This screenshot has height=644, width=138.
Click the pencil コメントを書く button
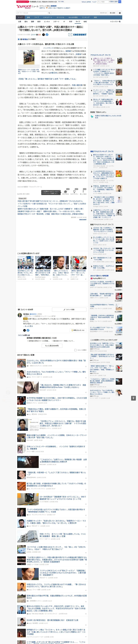tap(69, 310)
